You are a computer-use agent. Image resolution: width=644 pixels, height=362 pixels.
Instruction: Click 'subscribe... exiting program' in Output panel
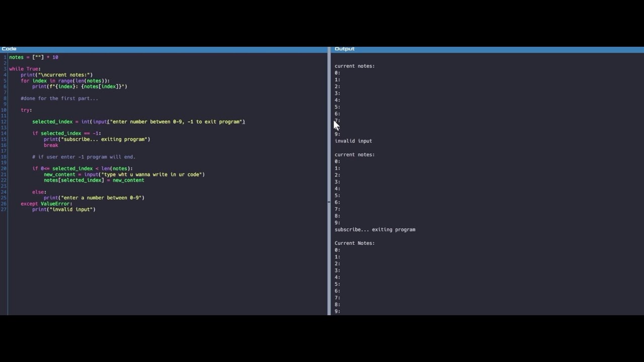375,230
